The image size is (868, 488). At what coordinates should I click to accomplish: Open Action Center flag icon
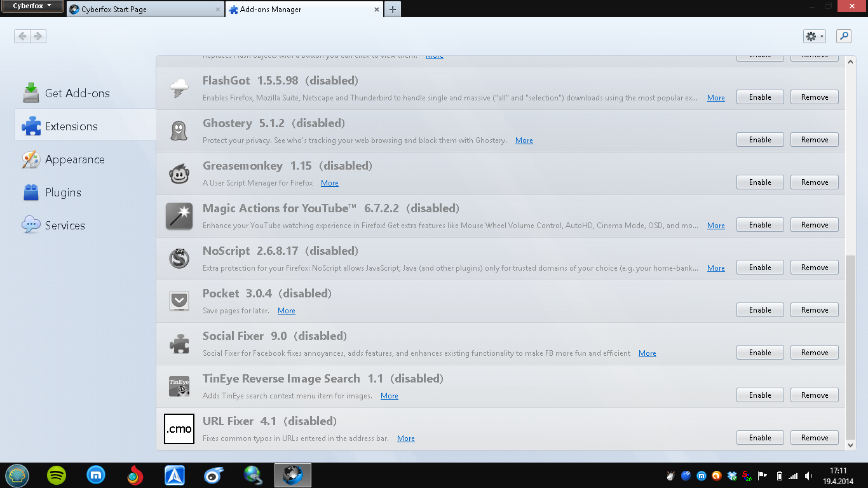tap(763, 475)
